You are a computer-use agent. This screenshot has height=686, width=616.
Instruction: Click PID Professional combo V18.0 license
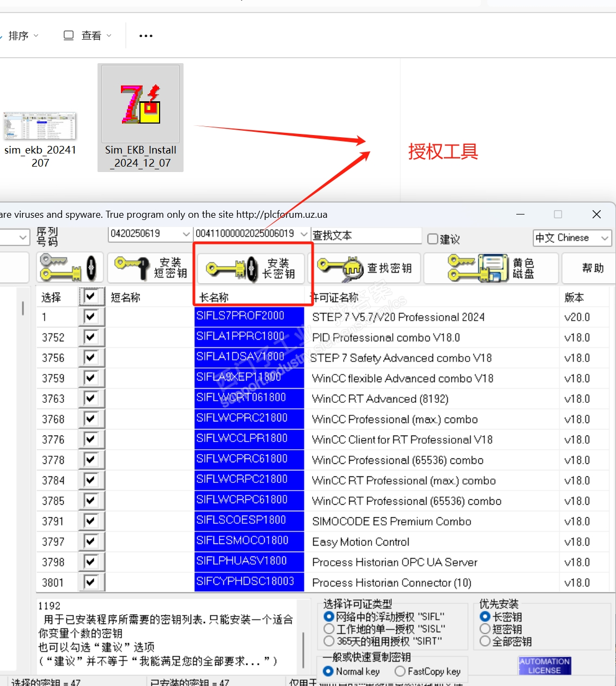point(386,338)
